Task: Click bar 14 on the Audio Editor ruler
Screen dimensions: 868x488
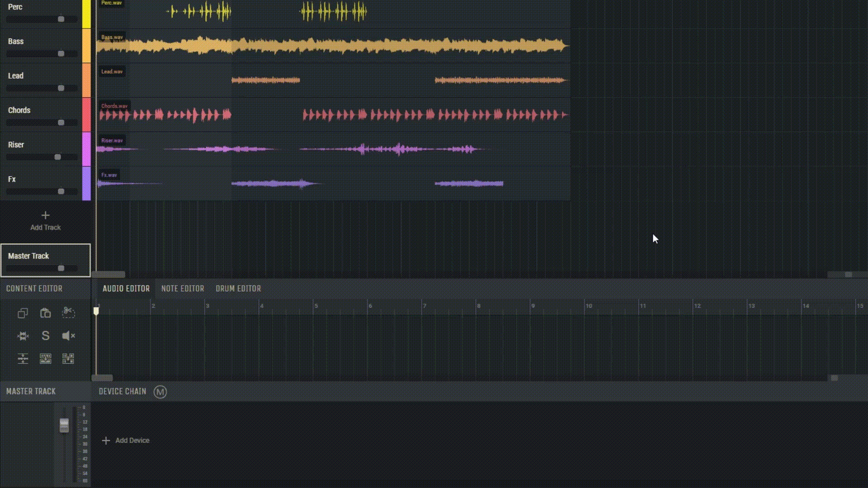Action: [x=806, y=306]
